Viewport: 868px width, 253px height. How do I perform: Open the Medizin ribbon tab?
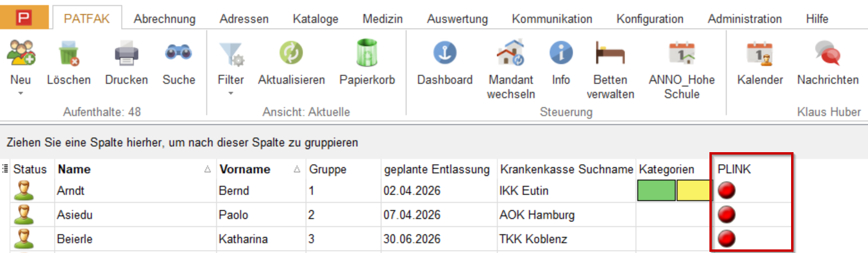pos(383,19)
